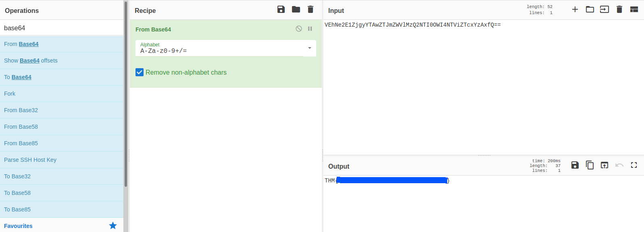Click the Save recipe icon

(x=281, y=9)
